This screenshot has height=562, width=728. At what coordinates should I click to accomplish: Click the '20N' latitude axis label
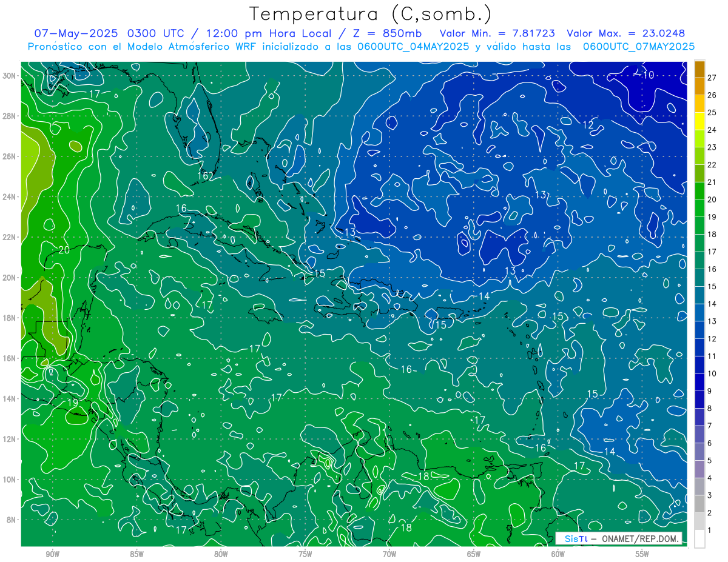click(9, 278)
